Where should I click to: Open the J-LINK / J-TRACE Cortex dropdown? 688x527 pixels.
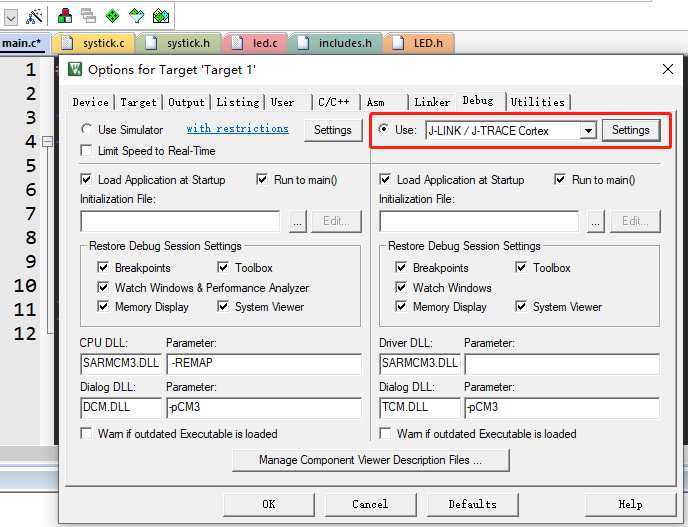[588, 131]
